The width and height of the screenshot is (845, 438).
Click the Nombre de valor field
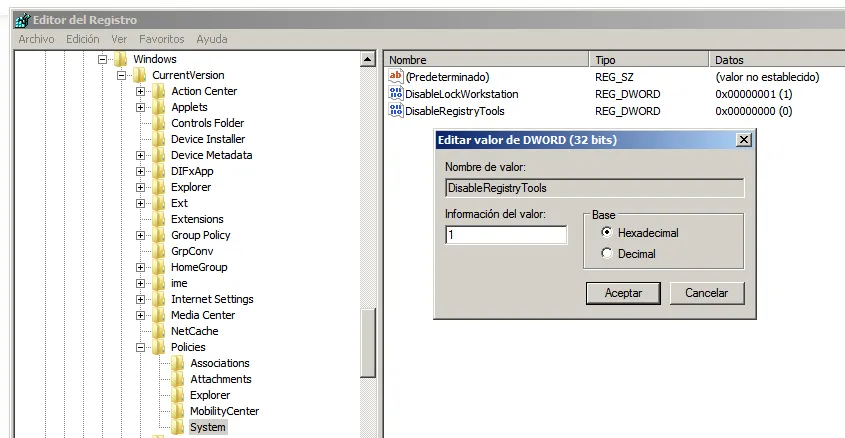[595, 188]
